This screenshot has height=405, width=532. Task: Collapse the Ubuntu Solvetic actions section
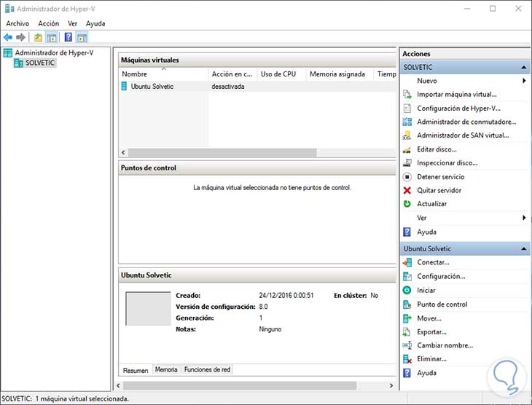point(523,249)
